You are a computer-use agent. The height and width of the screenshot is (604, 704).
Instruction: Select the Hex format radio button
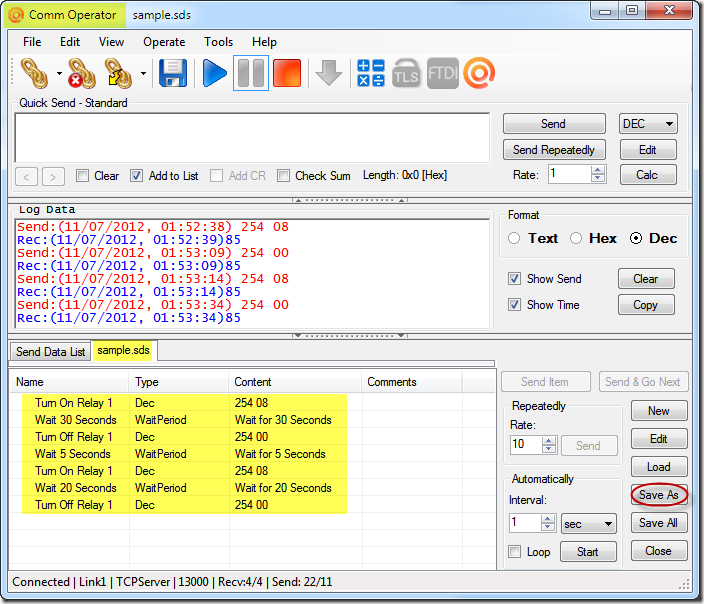pos(576,238)
